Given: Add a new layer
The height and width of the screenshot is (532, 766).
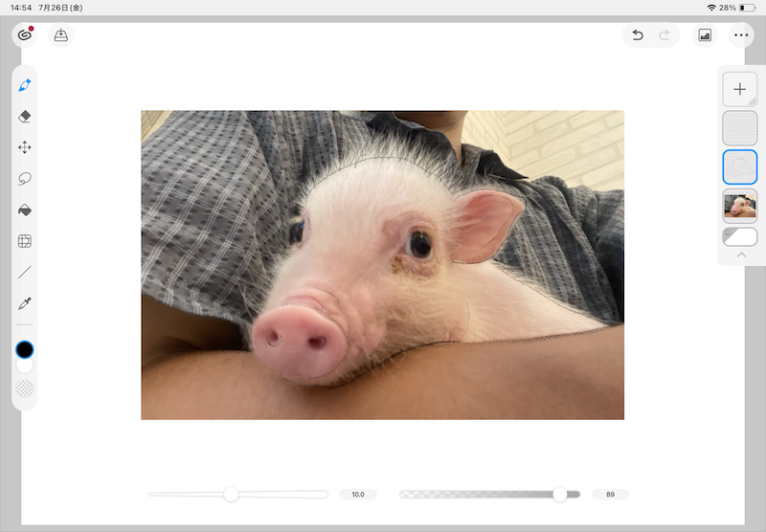Looking at the screenshot, I should click(739, 89).
